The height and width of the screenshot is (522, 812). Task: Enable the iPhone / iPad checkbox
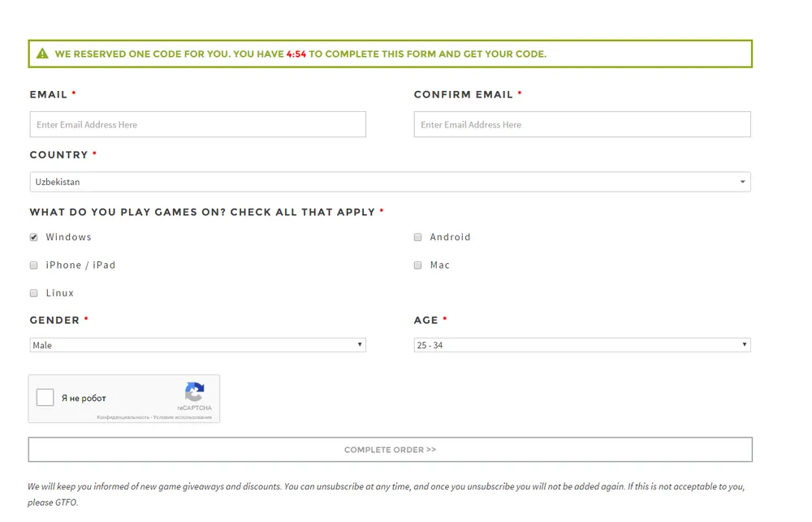(x=34, y=265)
